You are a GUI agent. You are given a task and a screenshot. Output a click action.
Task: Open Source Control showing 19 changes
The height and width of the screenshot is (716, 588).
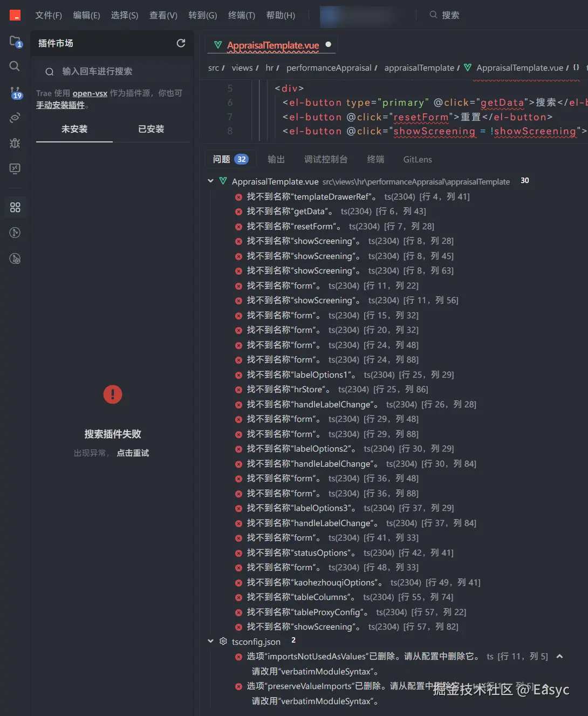[15, 93]
